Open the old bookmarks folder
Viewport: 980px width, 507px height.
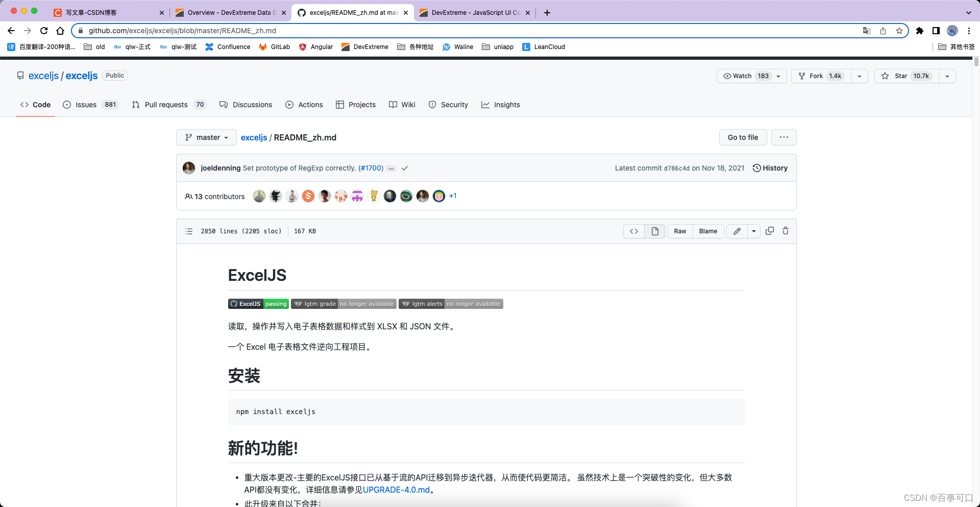(94, 47)
